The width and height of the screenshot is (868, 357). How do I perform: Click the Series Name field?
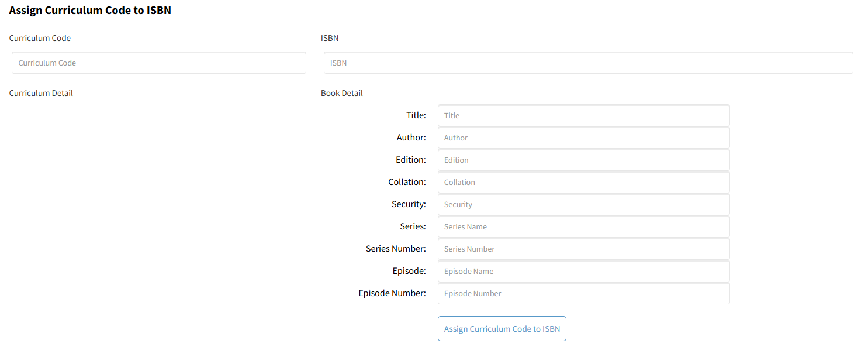coord(584,226)
